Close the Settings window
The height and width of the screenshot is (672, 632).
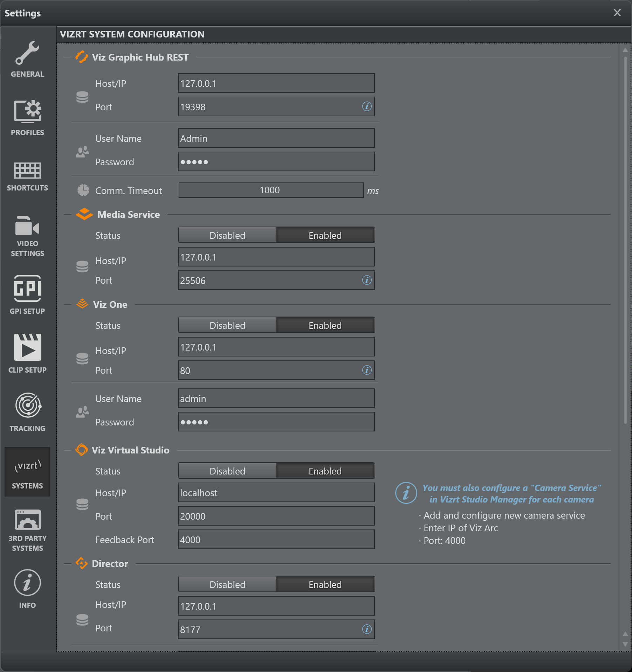(617, 13)
